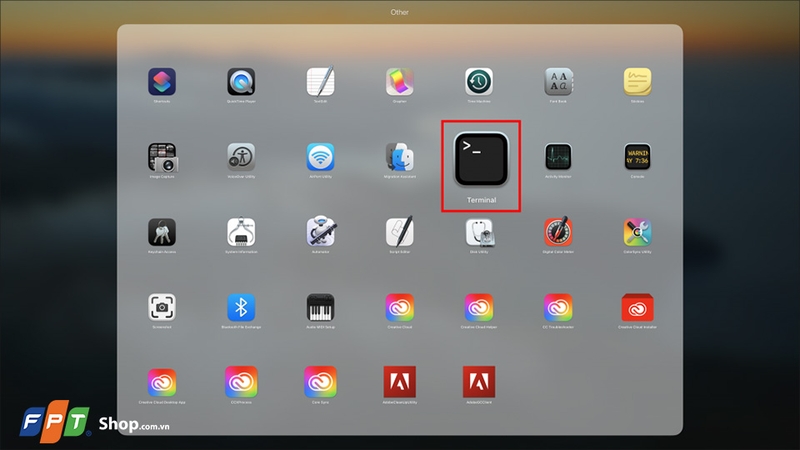Screen dimensions: 800x450
Task: Launch VoiceOver Utility
Action: [241, 157]
